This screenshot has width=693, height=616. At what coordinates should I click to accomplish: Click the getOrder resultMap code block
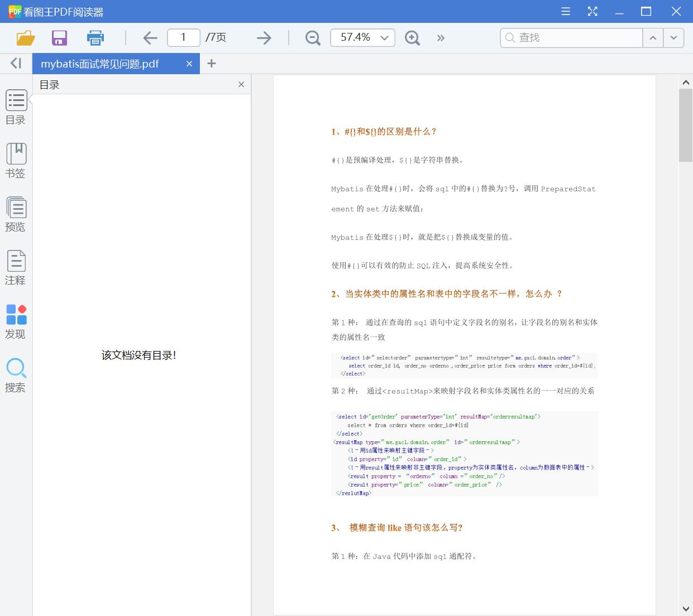465,454
